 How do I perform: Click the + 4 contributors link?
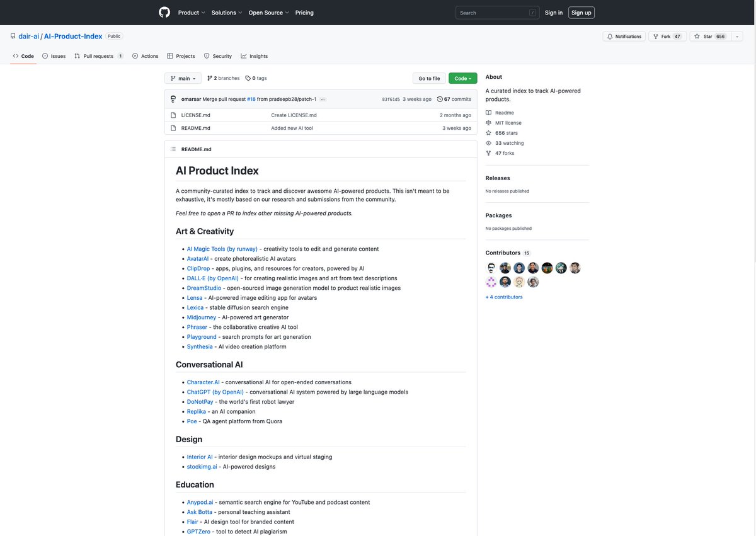click(504, 297)
